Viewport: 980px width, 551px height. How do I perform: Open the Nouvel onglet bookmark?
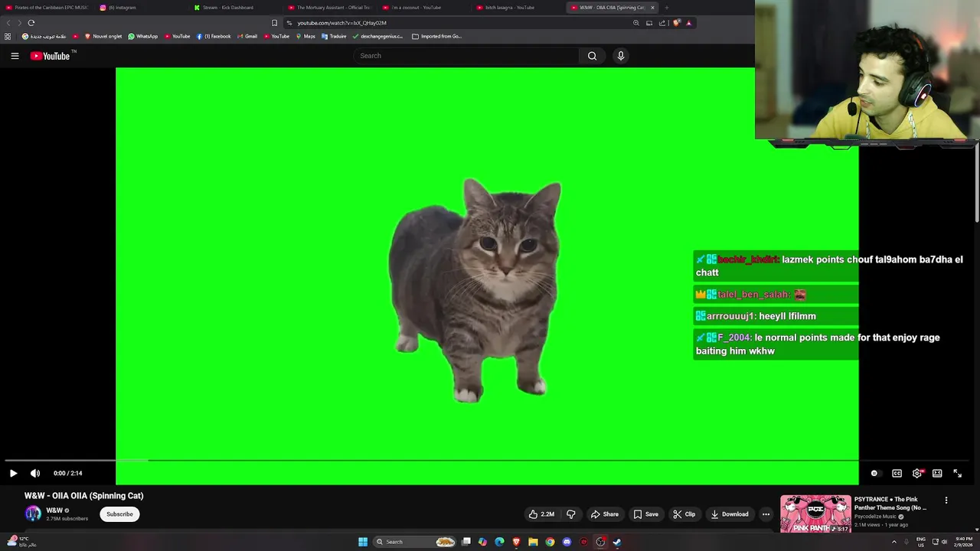(103, 36)
